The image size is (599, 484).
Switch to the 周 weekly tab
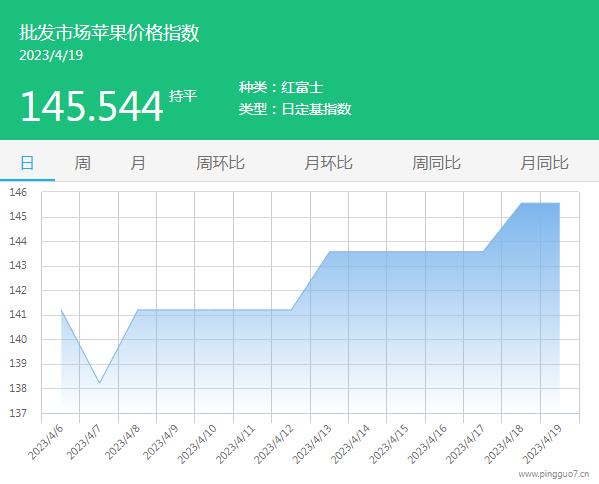point(82,163)
